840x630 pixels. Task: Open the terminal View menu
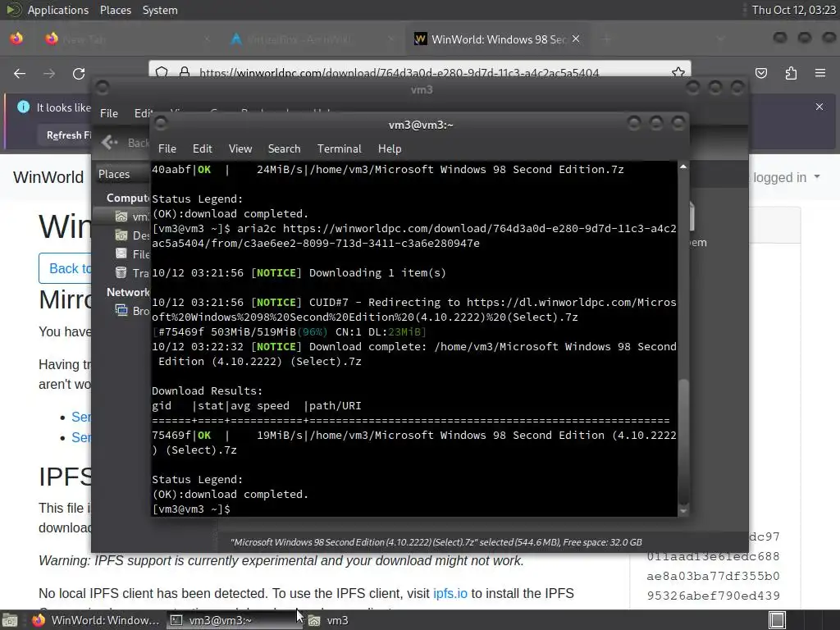click(240, 149)
